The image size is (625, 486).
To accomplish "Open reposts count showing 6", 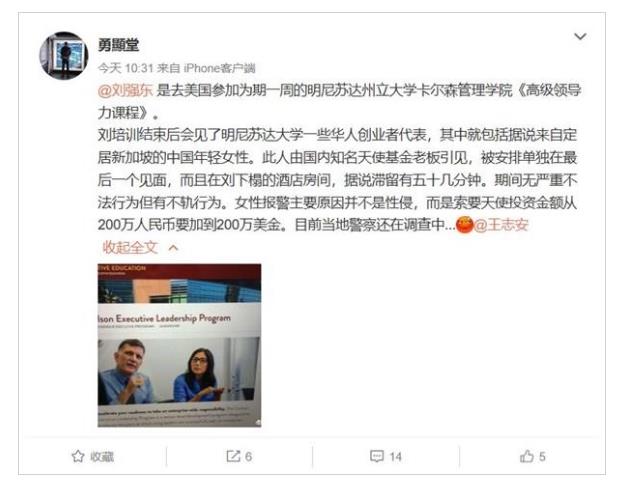I will pyautogui.click(x=248, y=456).
